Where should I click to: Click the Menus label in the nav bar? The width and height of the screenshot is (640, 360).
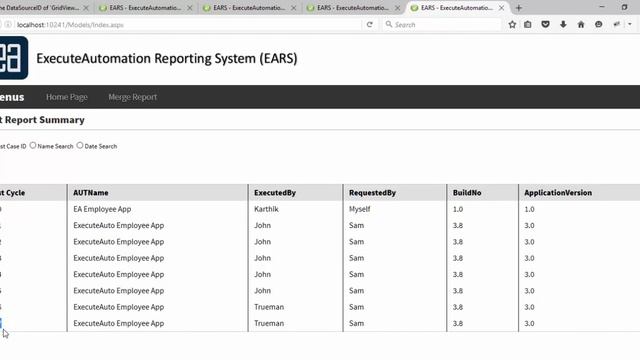[x=12, y=97]
